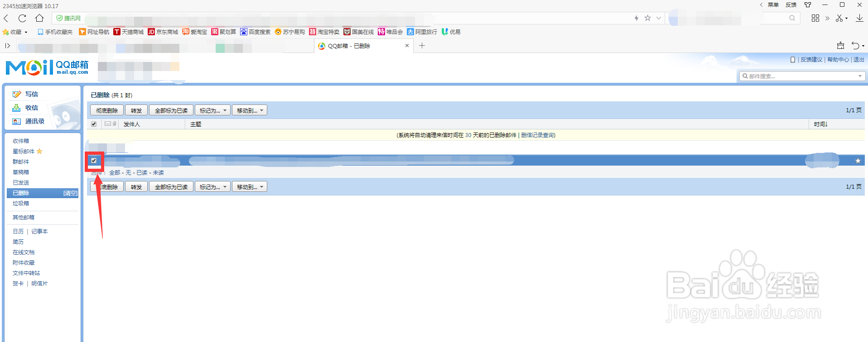
Task: Open the 手机收藏夹 bookmark
Action: [55, 32]
